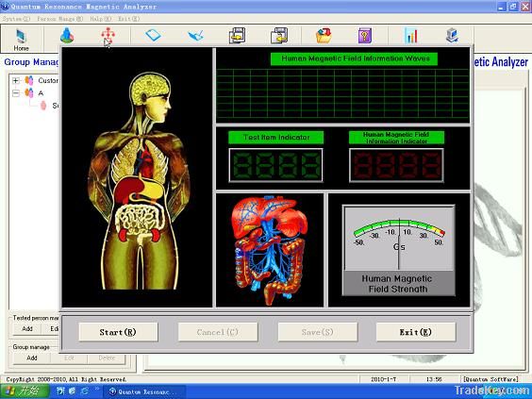Click the blue person figure toolbar icon
This screenshot has width=532, height=399.
point(67,35)
